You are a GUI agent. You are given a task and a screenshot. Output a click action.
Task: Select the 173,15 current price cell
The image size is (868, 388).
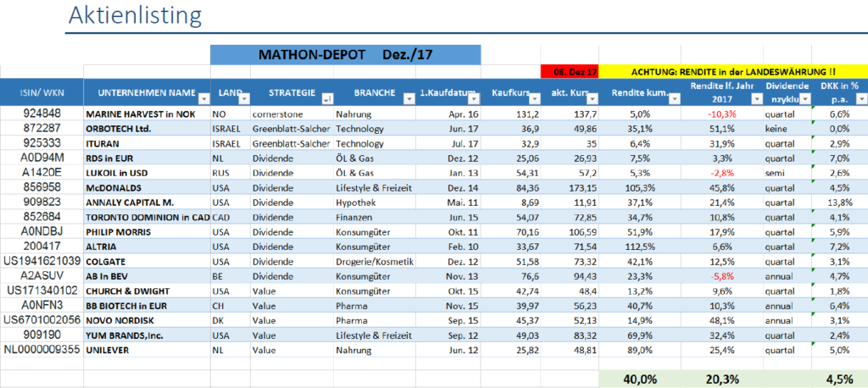point(570,187)
